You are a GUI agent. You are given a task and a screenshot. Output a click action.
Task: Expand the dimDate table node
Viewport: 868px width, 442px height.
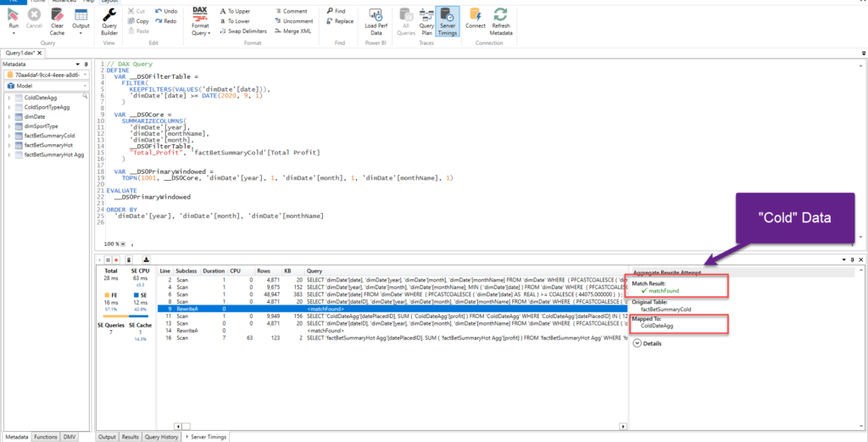(8, 116)
